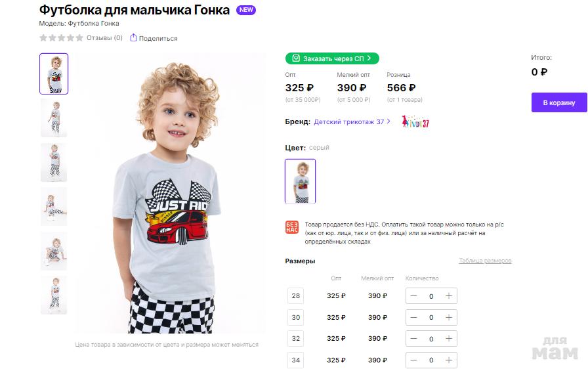
Task: Click the share icon next to Поделиться
Action: click(134, 38)
